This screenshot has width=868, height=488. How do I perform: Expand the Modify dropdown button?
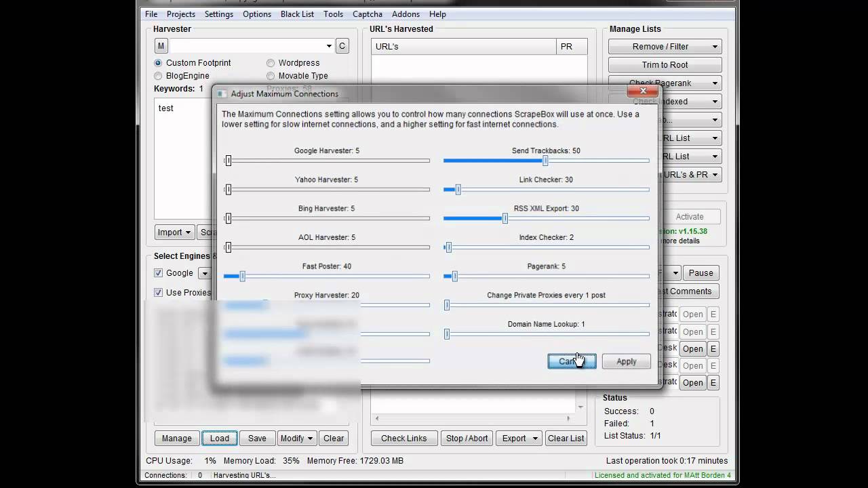click(296, 439)
